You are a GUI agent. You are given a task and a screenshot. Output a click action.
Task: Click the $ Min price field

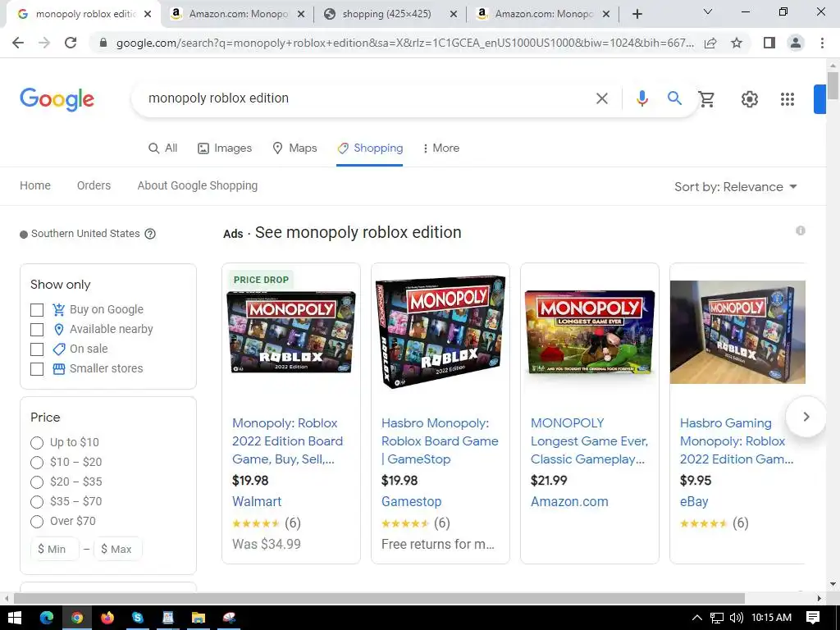(55, 549)
